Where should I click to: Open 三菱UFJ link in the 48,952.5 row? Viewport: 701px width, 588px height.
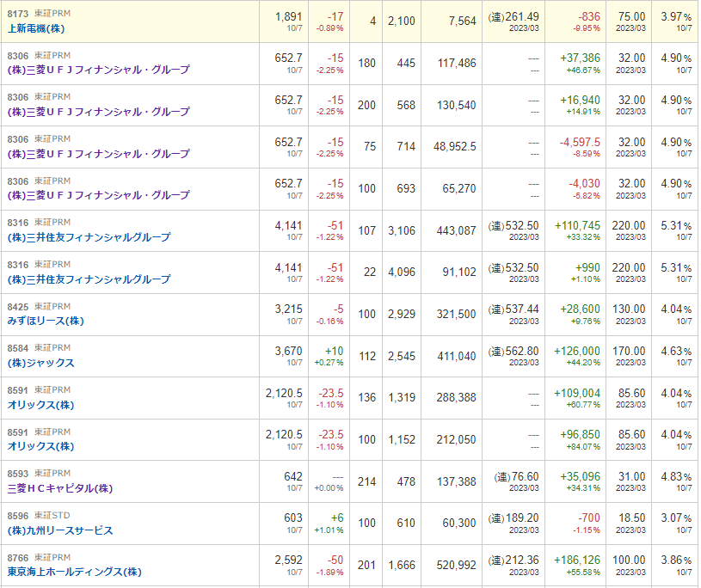click(98, 154)
